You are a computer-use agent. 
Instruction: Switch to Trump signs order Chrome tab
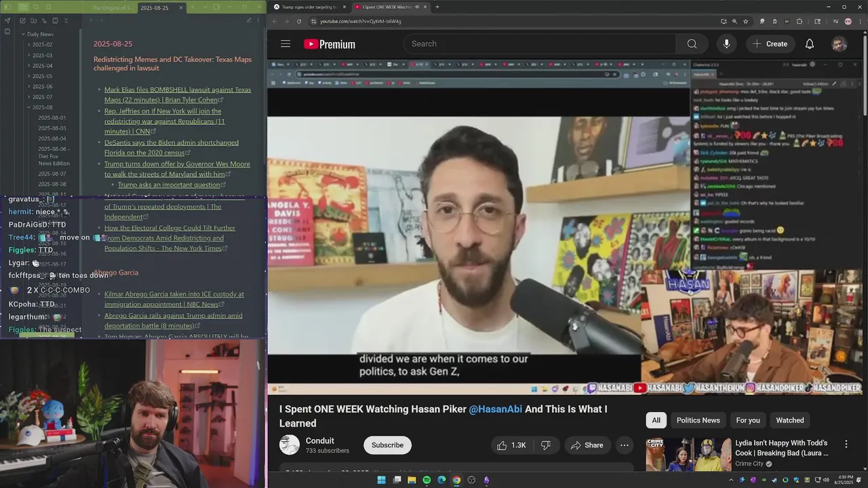(x=309, y=7)
